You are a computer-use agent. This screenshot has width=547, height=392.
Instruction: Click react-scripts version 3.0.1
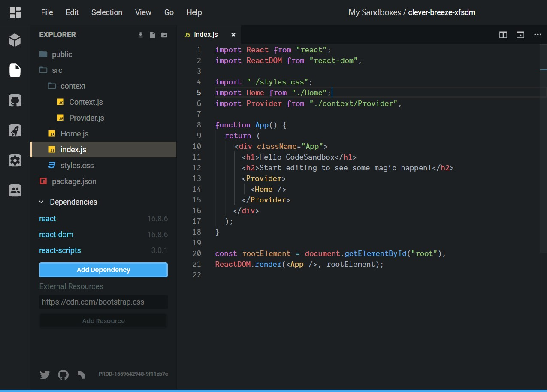coord(159,250)
